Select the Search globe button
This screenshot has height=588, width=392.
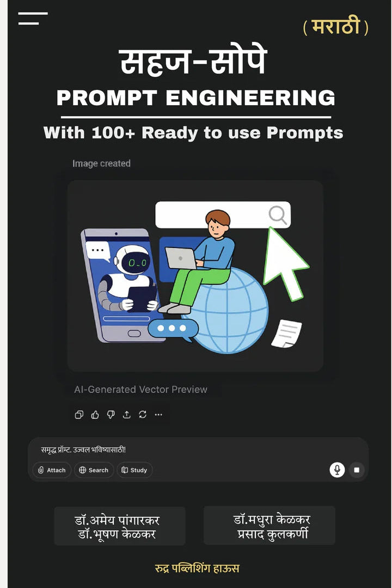coord(94,470)
